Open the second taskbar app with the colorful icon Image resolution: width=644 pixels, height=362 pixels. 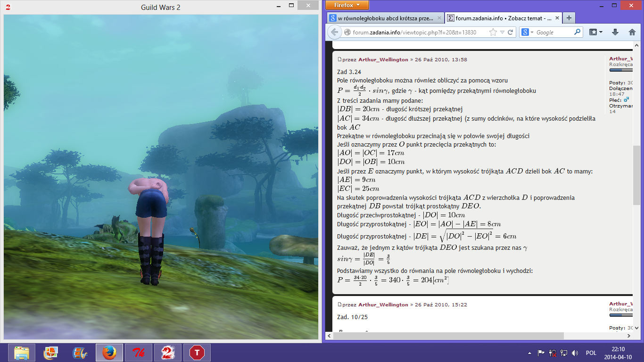(51, 353)
